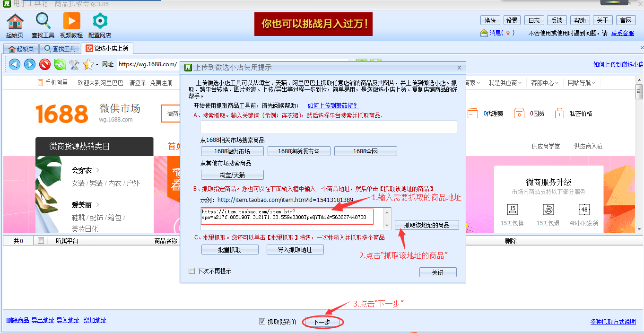This screenshot has height=333, width=644.
Task: Click the webpage vertical scrollbar thumb
Action: [x=639, y=92]
